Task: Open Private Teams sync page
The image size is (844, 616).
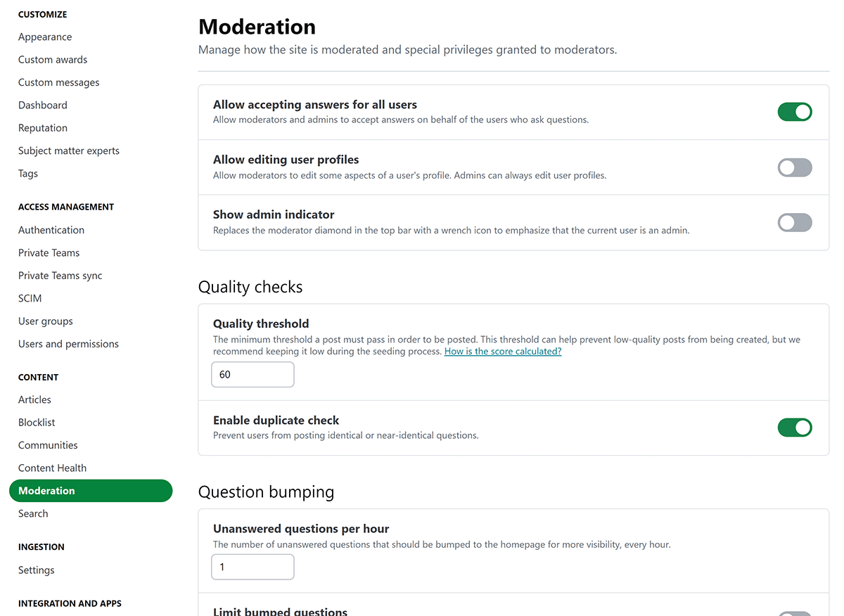Action: click(x=60, y=276)
